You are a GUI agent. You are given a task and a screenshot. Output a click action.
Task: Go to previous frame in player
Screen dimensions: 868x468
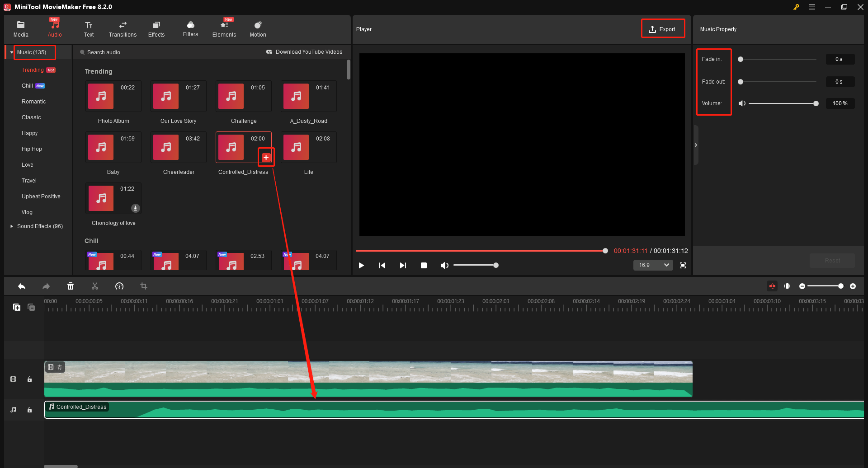click(x=382, y=266)
